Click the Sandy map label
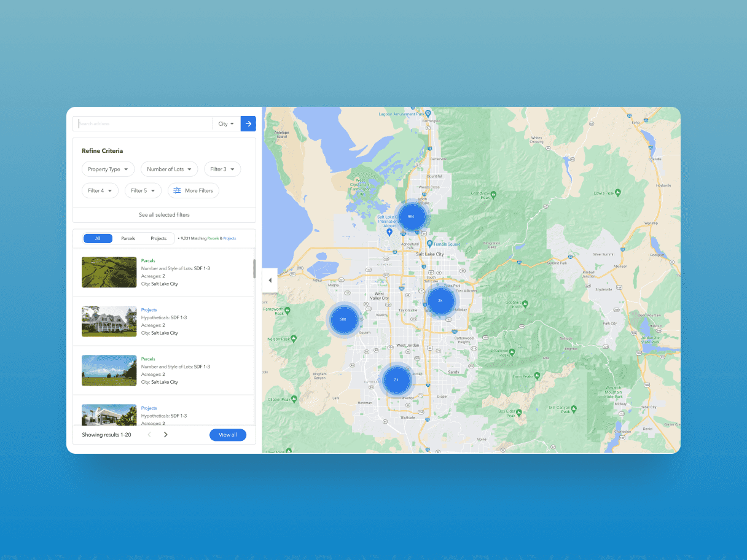Image resolution: width=747 pixels, height=560 pixels. [x=453, y=372]
